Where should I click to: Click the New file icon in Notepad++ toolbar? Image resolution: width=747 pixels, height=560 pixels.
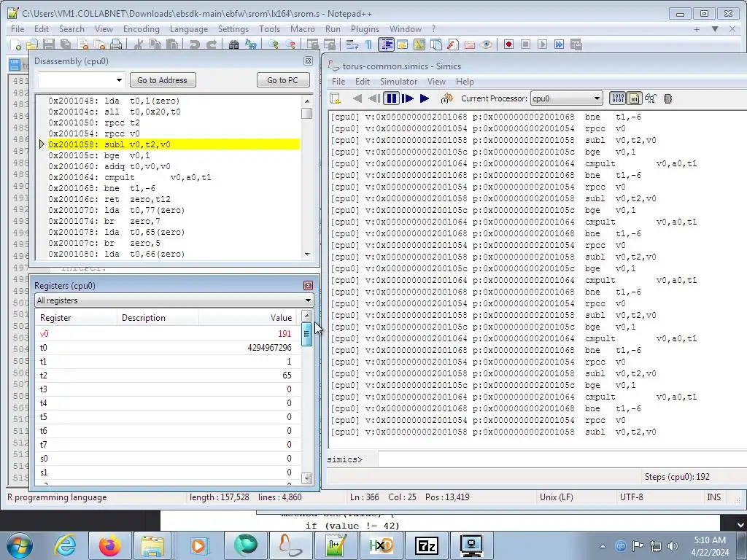[x=16, y=44]
